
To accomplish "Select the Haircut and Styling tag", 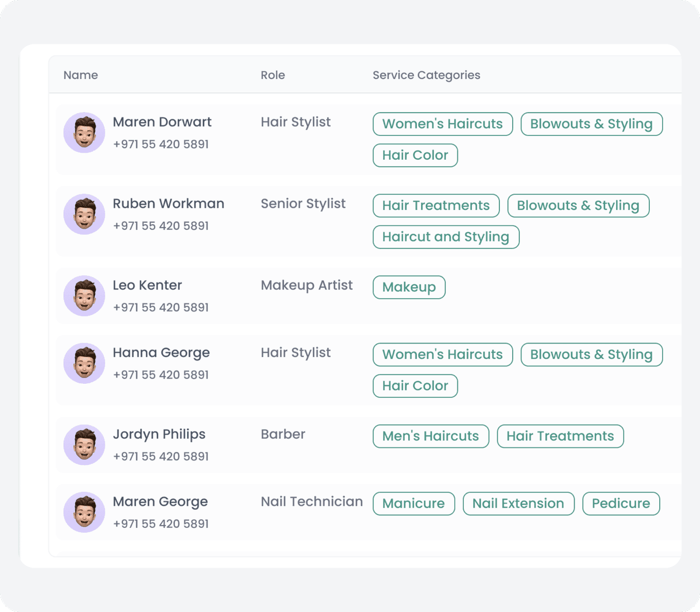I will [446, 237].
